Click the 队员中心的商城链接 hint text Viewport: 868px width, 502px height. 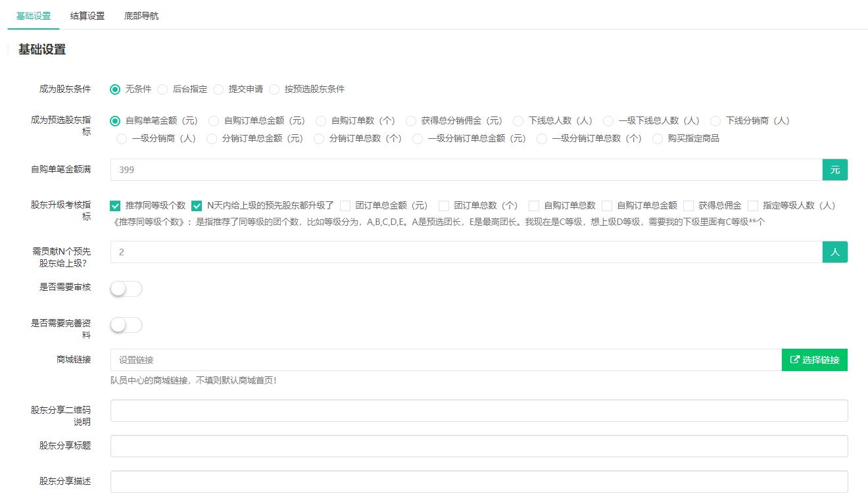193,380
